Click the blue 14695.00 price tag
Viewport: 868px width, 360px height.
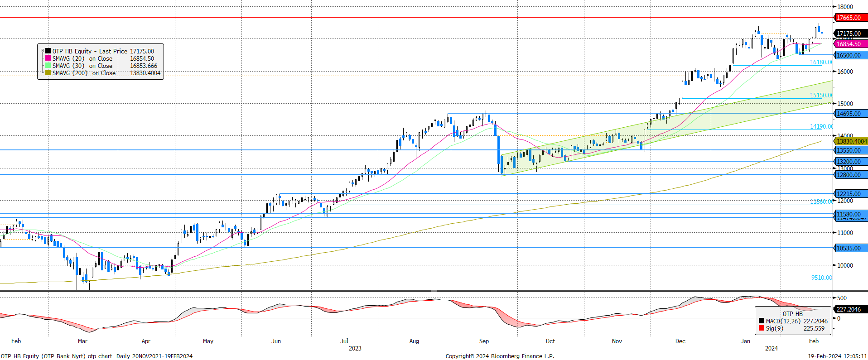tap(851, 114)
